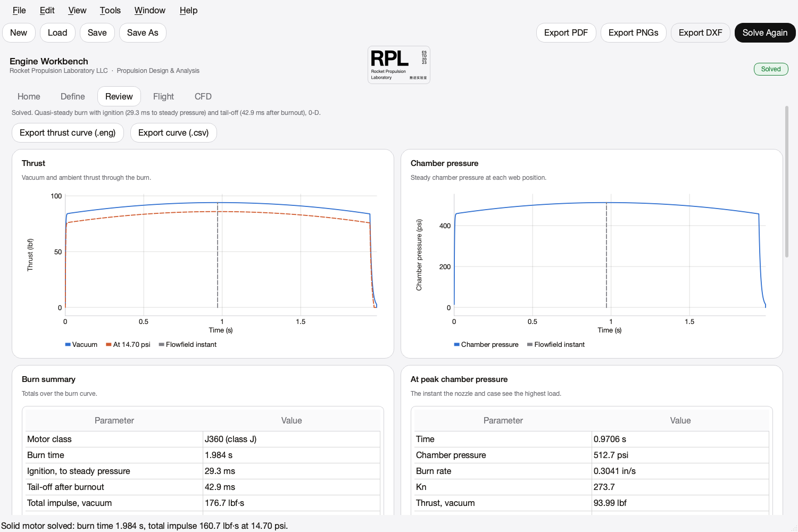
Task: Open the CFD tab
Action: click(x=203, y=96)
